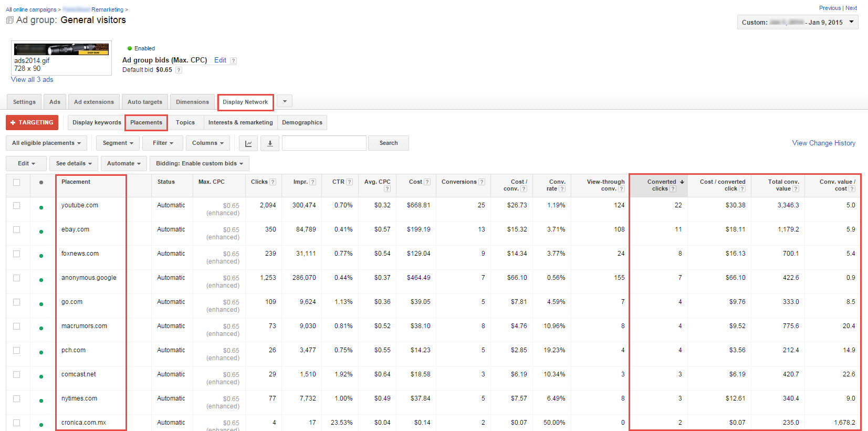
Task: Open the See details dropdown
Action: (x=74, y=164)
